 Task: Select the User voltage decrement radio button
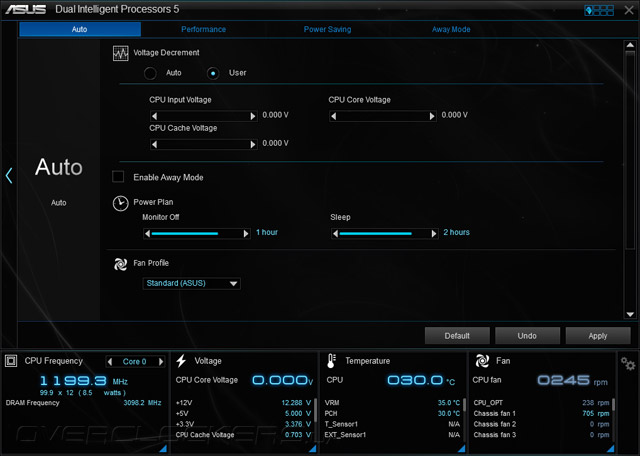click(x=213, y=73)
